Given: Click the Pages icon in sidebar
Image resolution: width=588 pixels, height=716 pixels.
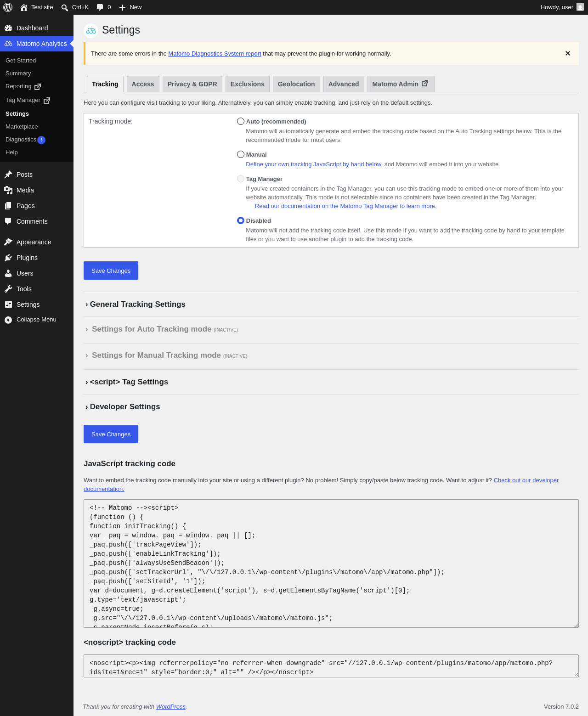Looking at the screenshot, I should click(x=8, y=206).
